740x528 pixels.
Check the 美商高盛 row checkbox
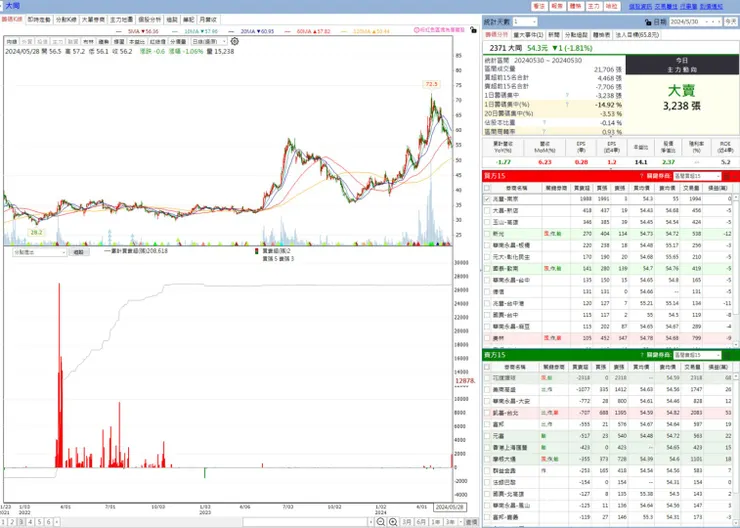[x=487, y=389]
